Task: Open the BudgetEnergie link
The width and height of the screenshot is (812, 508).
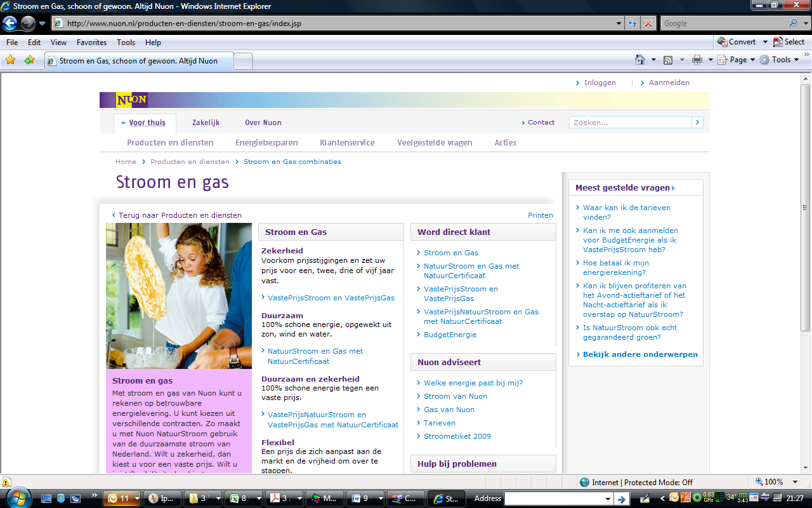Action: [x=450, y=335]
